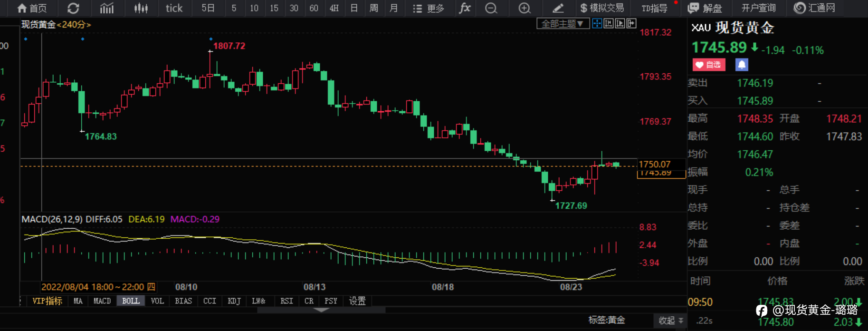
Task: Switch to the 4H timeframe tab
Action: coord(334,8)
